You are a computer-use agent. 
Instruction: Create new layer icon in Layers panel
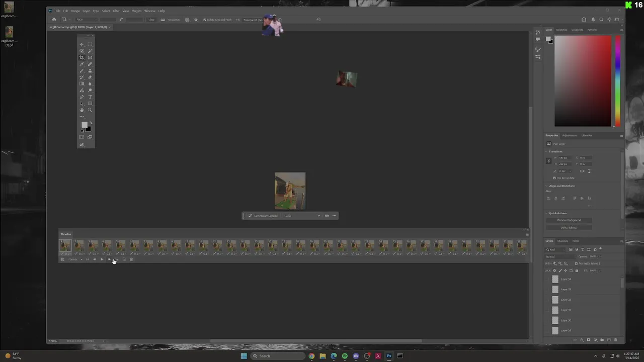point(609,340)
